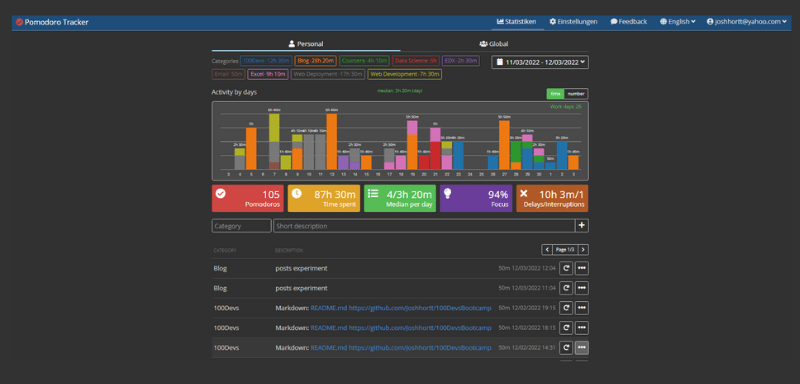Click the lightbulb icon on Focus card
Screen dimensions: 800x384
point(448,193)
